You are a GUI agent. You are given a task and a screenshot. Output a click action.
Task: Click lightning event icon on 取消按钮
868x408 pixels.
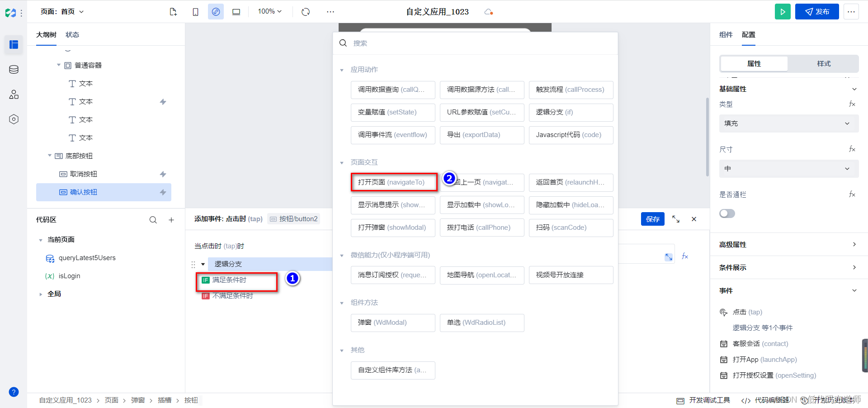pyautogui.click(x=163, y=174)
